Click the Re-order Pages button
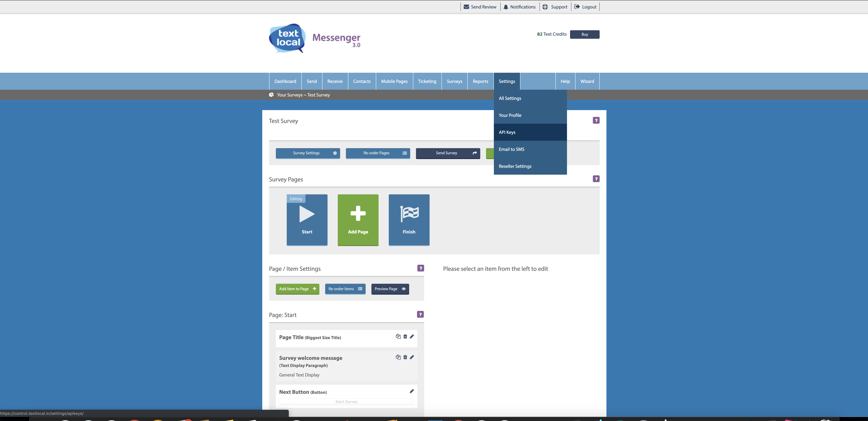Viewport: 868px width, 421px height. click(x=378, y=153)
